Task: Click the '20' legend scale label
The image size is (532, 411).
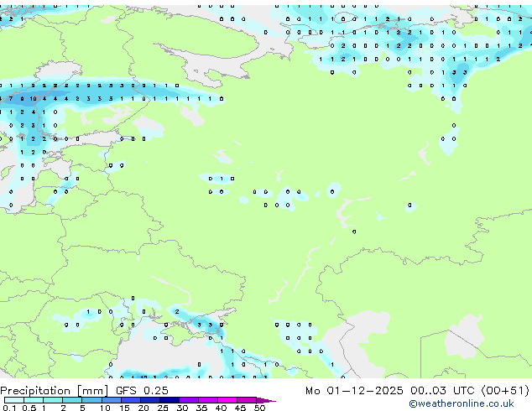Action: click(x=143, y=408)
